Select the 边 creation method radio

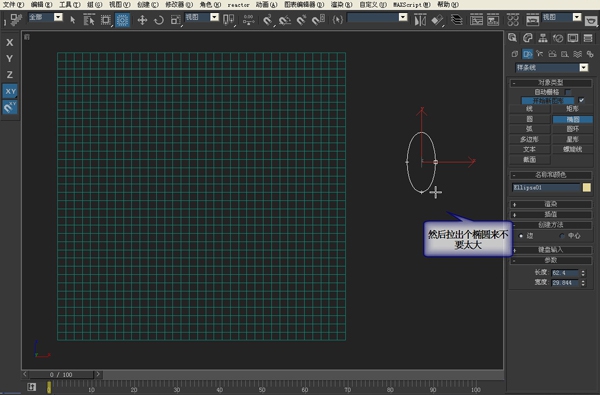pos(521,236)
